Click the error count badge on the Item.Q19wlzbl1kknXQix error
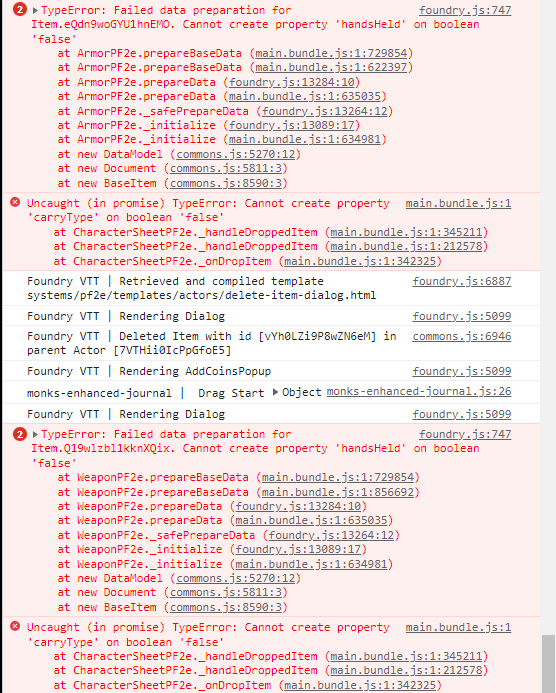556x693 pixels. click(20, 434)
